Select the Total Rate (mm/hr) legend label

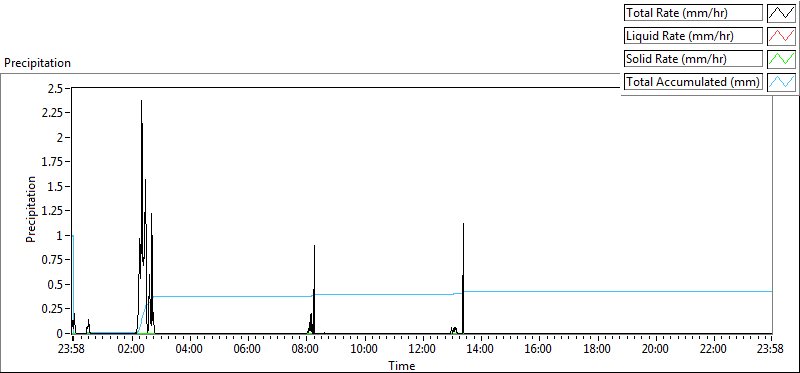(693, 13)
